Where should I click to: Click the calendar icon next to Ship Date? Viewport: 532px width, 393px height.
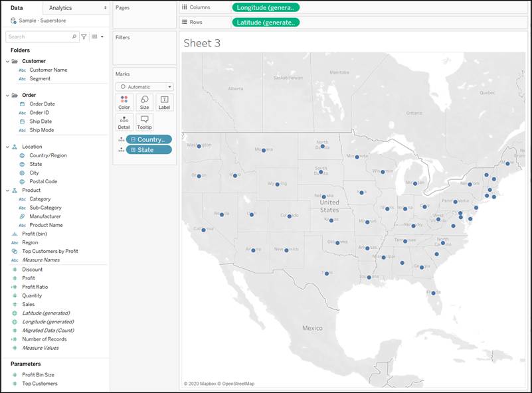click(x=22, y=121)
